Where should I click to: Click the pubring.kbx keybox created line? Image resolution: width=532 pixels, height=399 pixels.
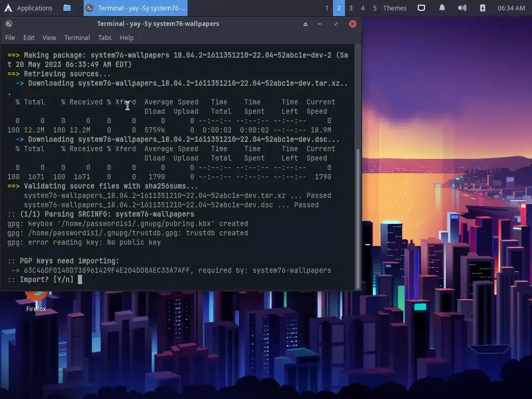pos(128,223)
